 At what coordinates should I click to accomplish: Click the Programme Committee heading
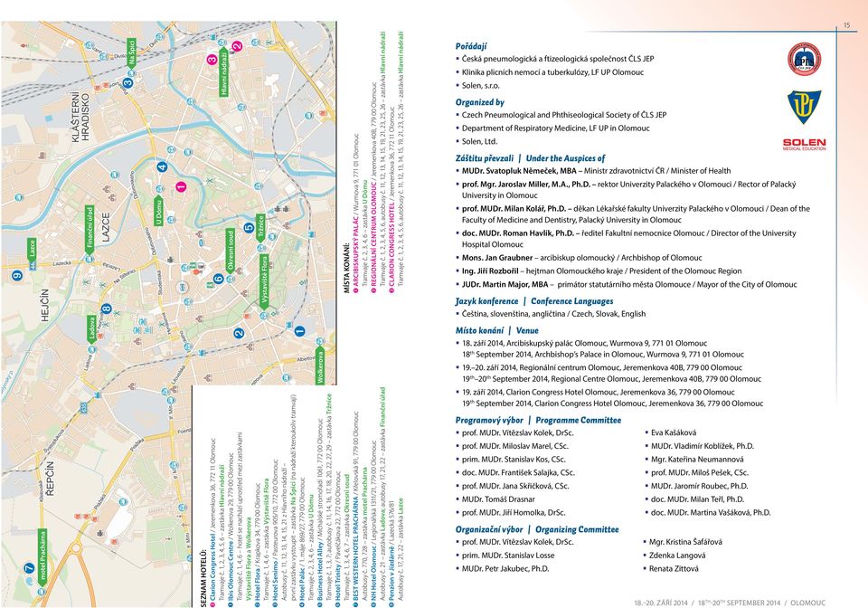pyautogui.click(x=579, y=420)
